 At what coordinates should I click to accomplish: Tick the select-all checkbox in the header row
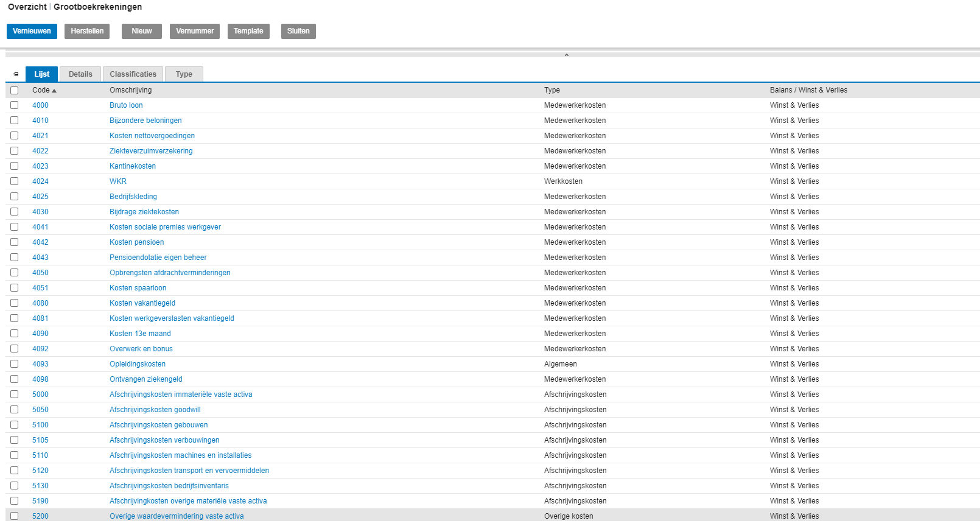coord(15,90)
